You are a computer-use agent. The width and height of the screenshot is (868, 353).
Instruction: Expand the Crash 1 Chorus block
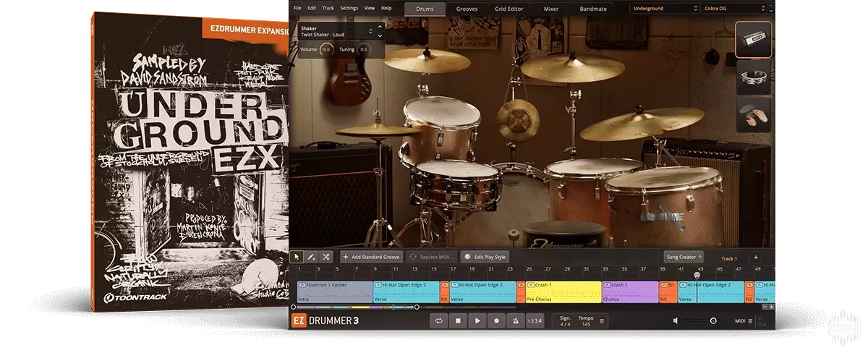pos(605,285)
